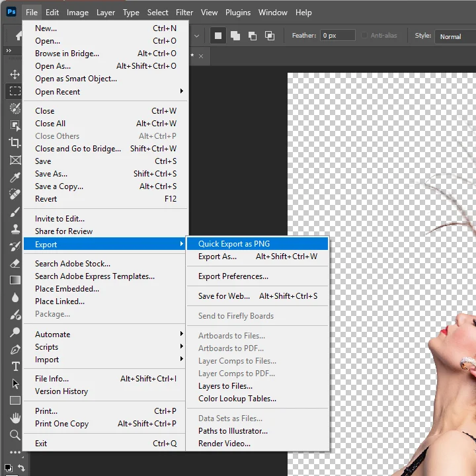Screen dimensions: 476x476
Task: Select the Dodge tool
Action: point(15,332)
